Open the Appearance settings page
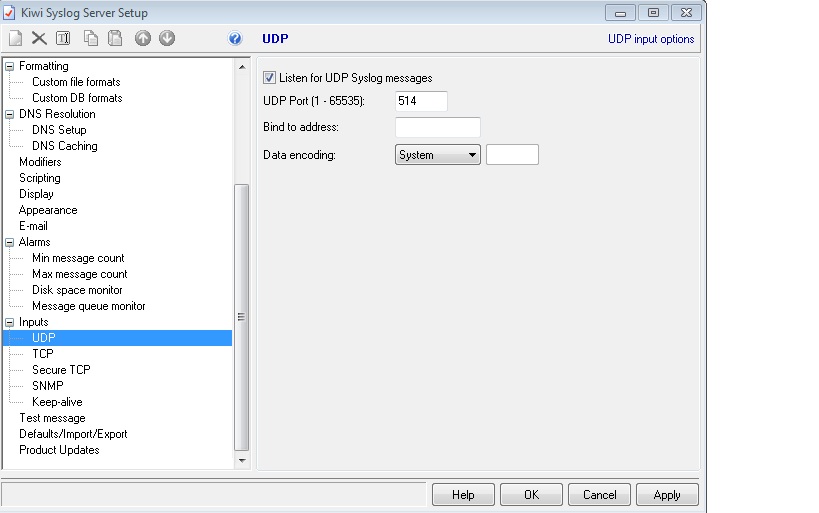Viewport: 819px width, 513px height. pos(48,210)
